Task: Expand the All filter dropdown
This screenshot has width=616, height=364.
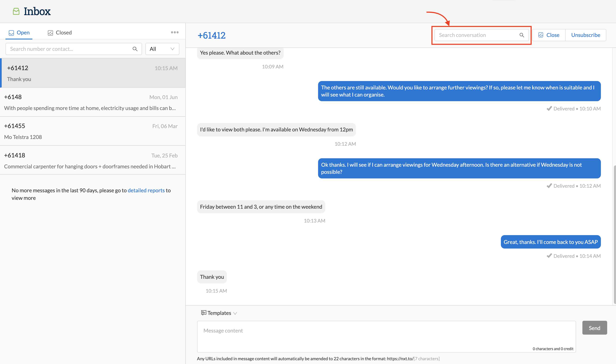Action: point(162,49)
